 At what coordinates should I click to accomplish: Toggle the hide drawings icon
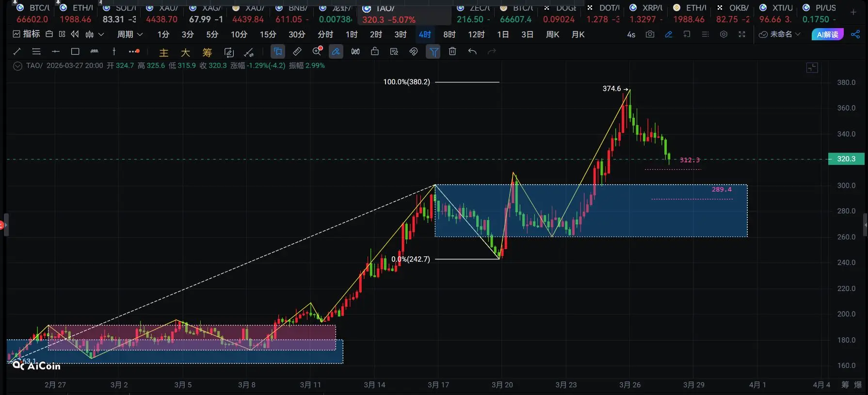[414, 51]
